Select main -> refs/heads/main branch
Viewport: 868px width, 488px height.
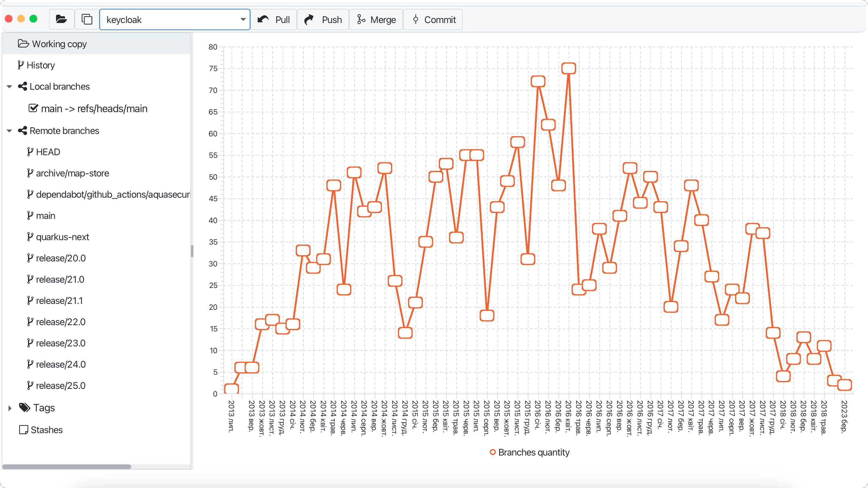[94, 109]
